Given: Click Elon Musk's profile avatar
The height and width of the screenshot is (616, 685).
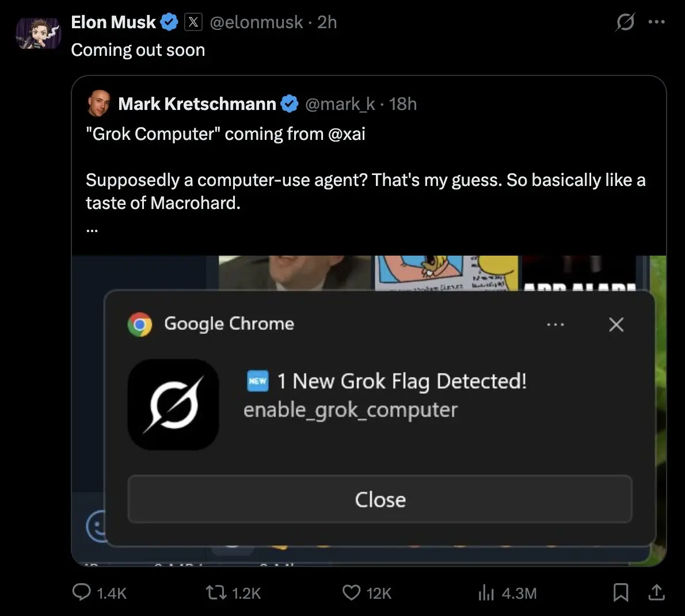Looking at the screenshot, I should pyautogui.click(x=38, y=33).
